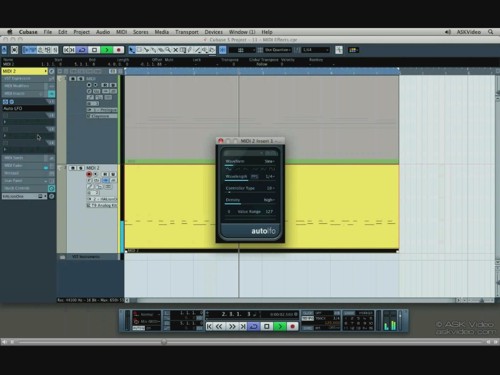Viewport: 500px width, 375px height.
Task: Toggle Record Enable on MIDI 2 track
Action: tap(89, 174)
